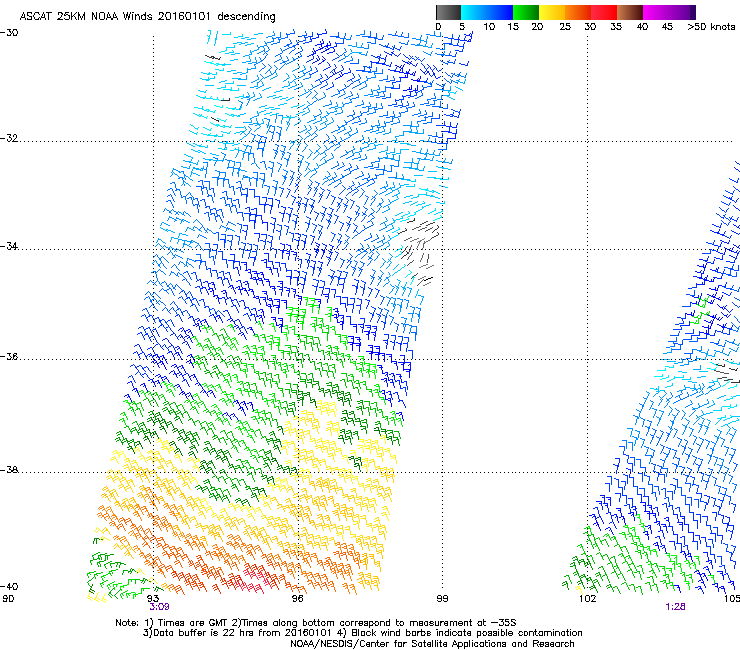
Task: Click the '25' legend scale label
Action: pos(565,27)
